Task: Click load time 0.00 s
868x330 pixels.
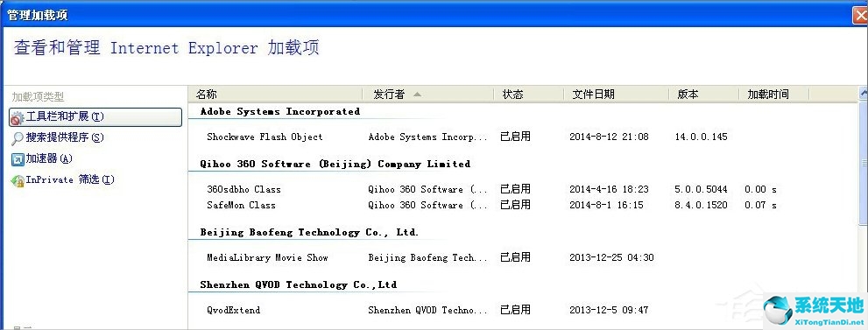Action: [760, 189]
